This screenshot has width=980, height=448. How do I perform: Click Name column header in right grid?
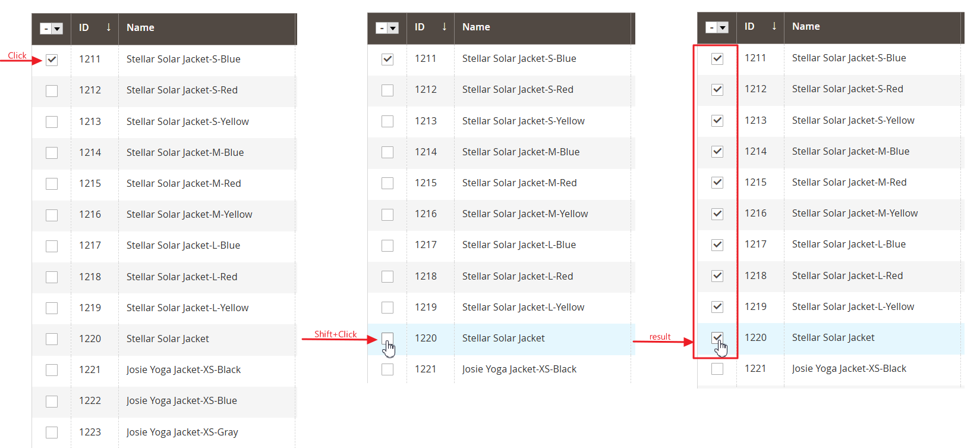[x=872, y=27]
